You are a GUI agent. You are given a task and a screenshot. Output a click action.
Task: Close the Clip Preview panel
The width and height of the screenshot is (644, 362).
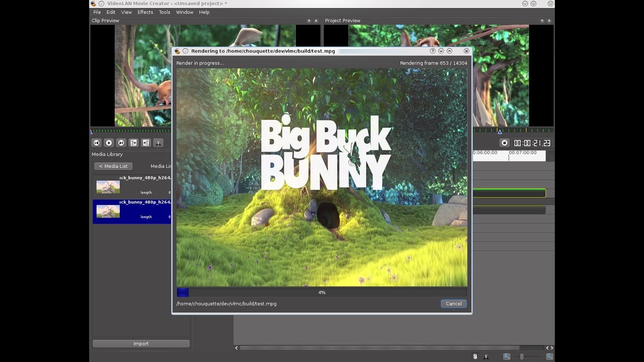(316, 21)
